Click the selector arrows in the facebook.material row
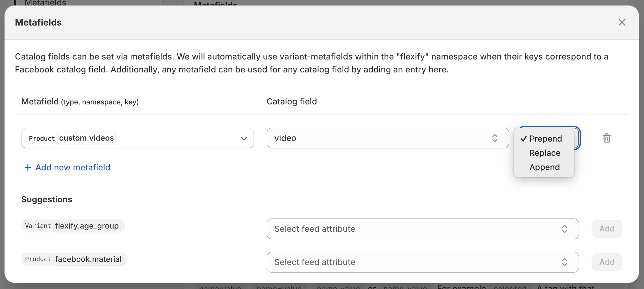 (564, 262)
